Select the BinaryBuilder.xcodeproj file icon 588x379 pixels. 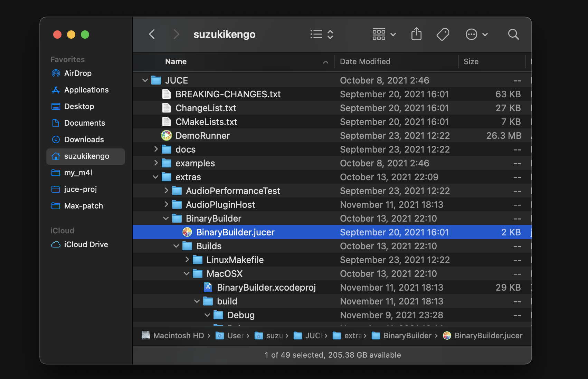pos(208,287)
